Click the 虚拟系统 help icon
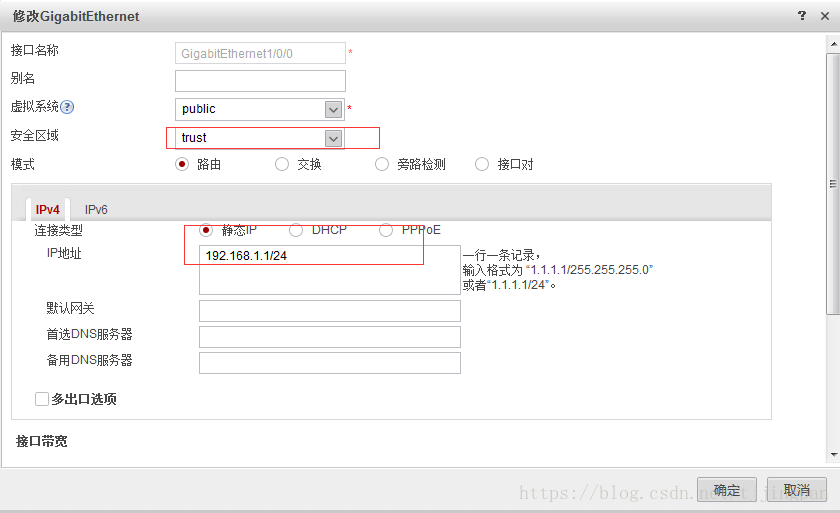This screenshot has width=840, height=513. coord(67,107)
